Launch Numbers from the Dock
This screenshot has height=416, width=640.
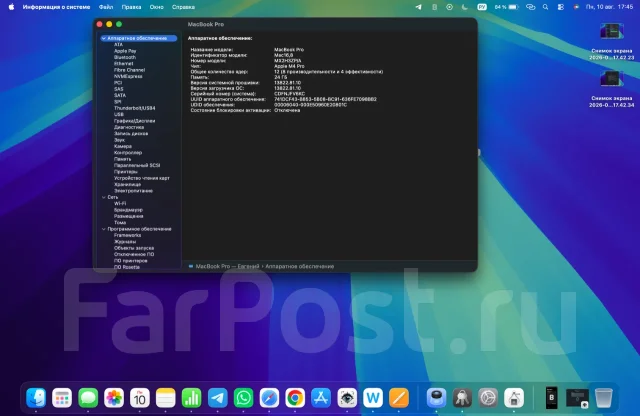coord(191,398)
